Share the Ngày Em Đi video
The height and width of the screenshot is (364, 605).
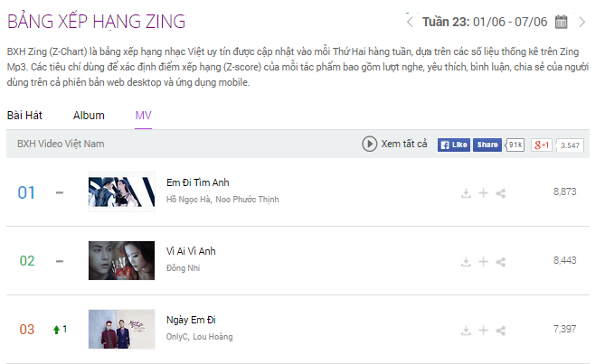(x=501, y=331)
